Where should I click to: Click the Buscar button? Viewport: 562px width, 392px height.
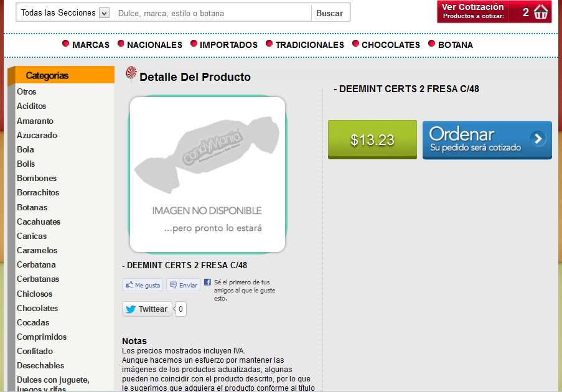pyautogui.click(x=329, y=13)
